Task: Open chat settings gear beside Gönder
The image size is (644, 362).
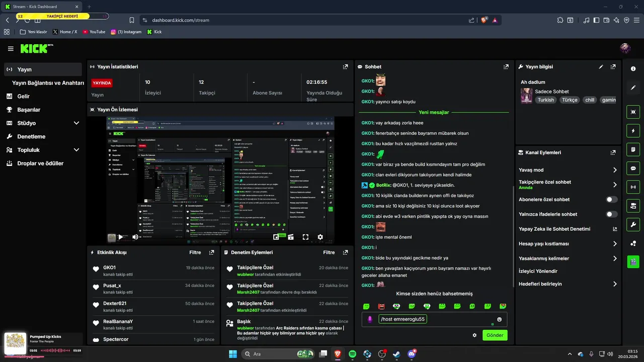Action: pos(474,335)
